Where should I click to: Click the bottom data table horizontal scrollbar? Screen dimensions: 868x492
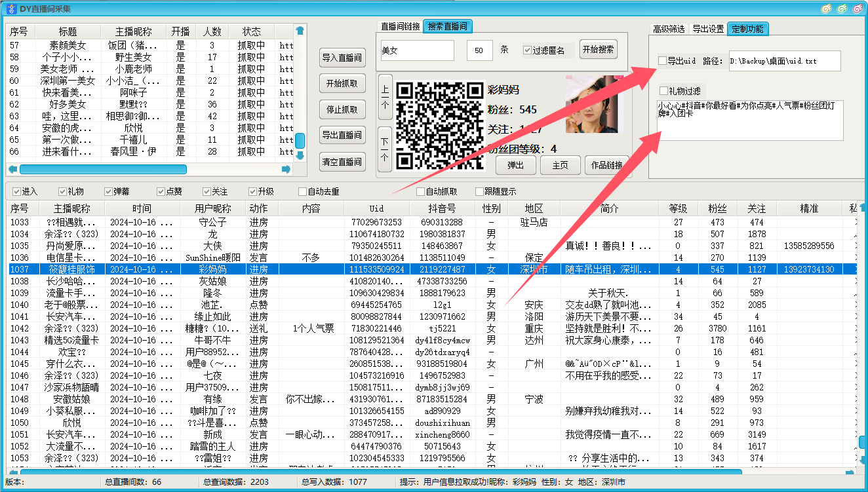pos(381,471)
